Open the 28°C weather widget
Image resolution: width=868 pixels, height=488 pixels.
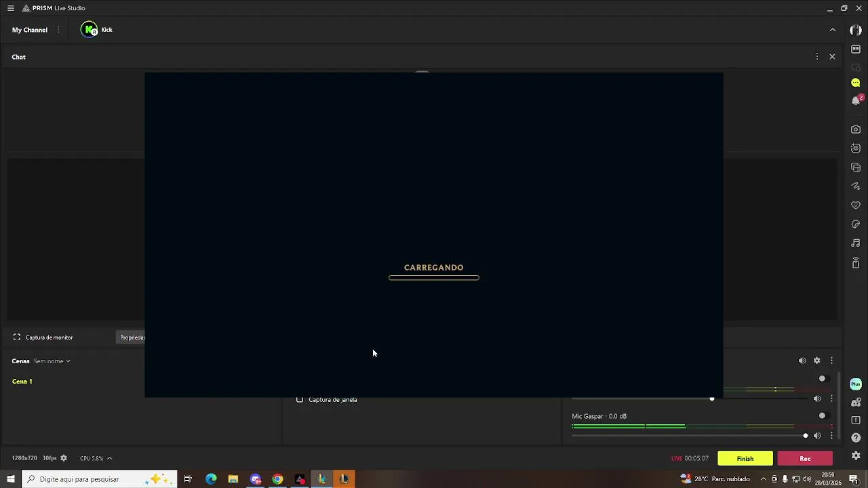pos(715,479)
